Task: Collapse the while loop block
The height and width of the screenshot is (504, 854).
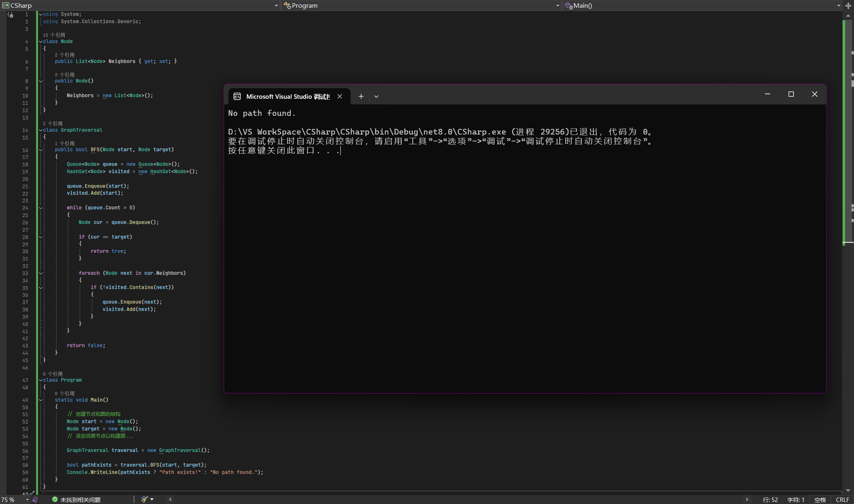Action: 41,208
